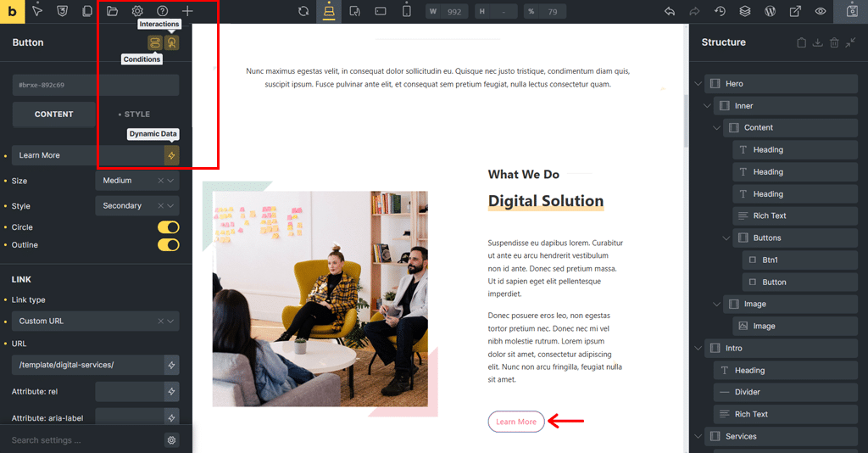This screenshot has height=453, width=868.
Task: Click the clipboard icon in Structure header
Action: [x=801, y=42]
